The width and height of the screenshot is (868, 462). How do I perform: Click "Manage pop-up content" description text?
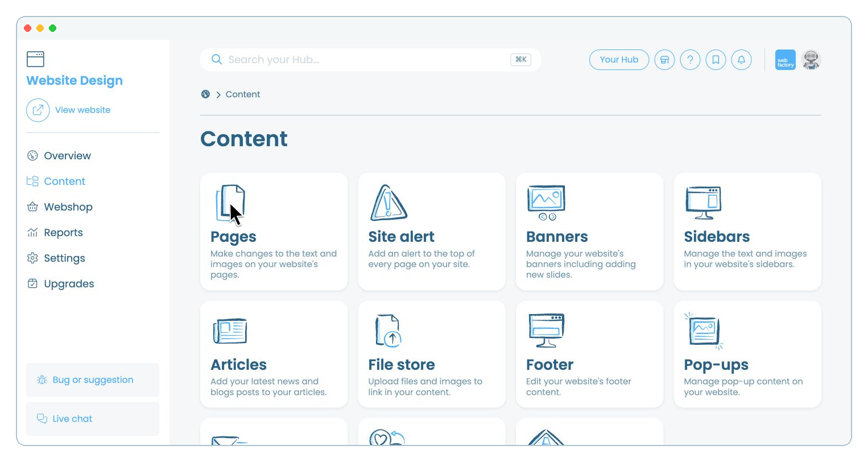[x=743, y=387]
